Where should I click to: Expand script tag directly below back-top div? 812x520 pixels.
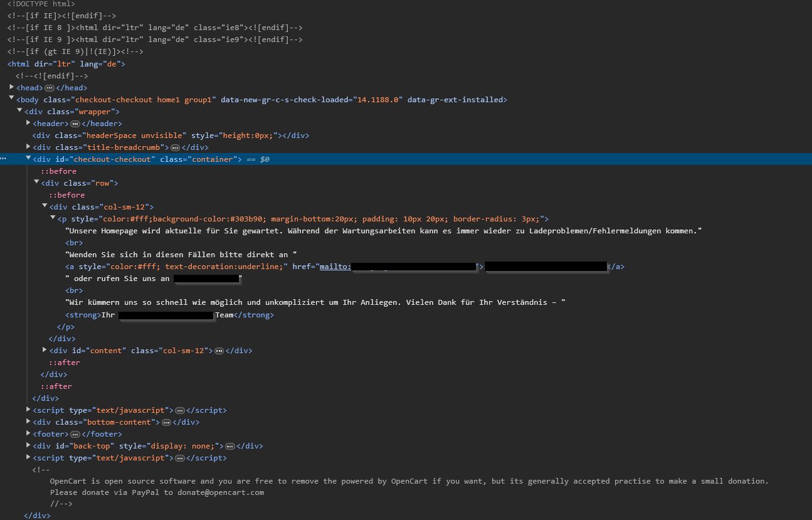pos(28,457)
